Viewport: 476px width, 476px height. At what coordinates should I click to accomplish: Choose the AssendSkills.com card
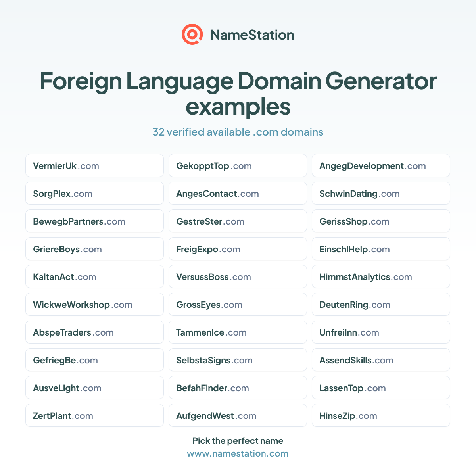click(381, 360)
